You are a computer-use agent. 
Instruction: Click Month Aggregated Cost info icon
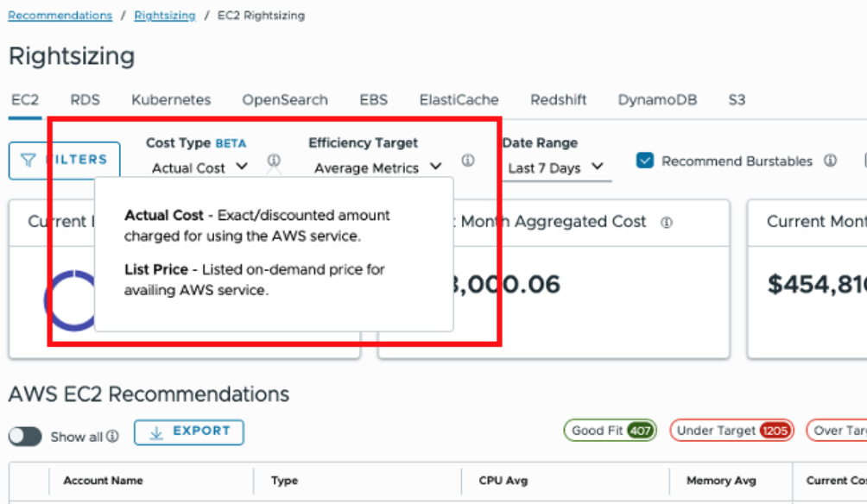(x=667, y=222)
